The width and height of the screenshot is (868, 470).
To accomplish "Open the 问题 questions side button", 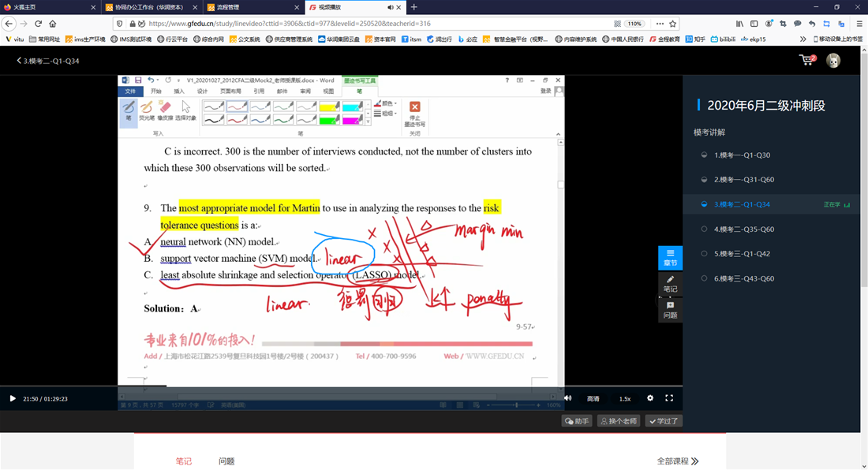I will [670, 310].
